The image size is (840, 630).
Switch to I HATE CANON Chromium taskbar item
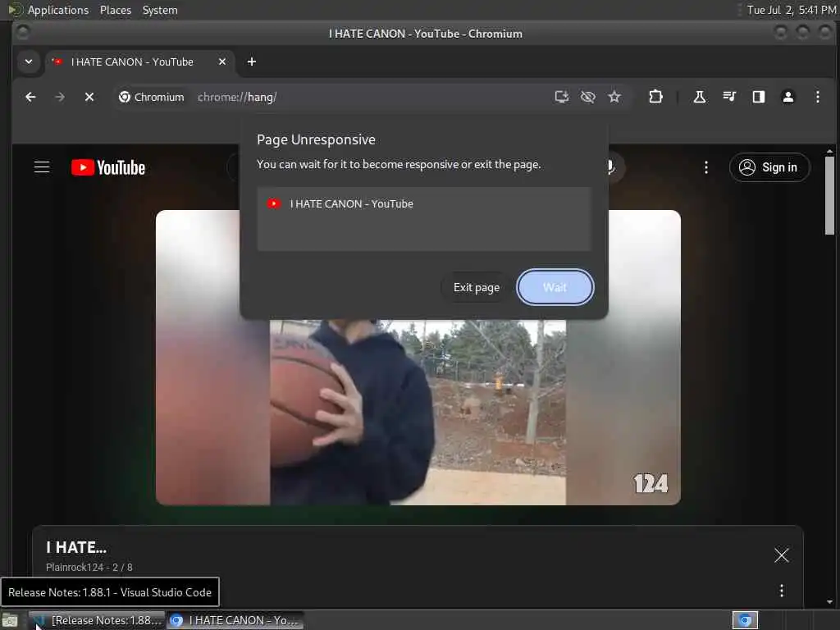(x=235, y=620)
